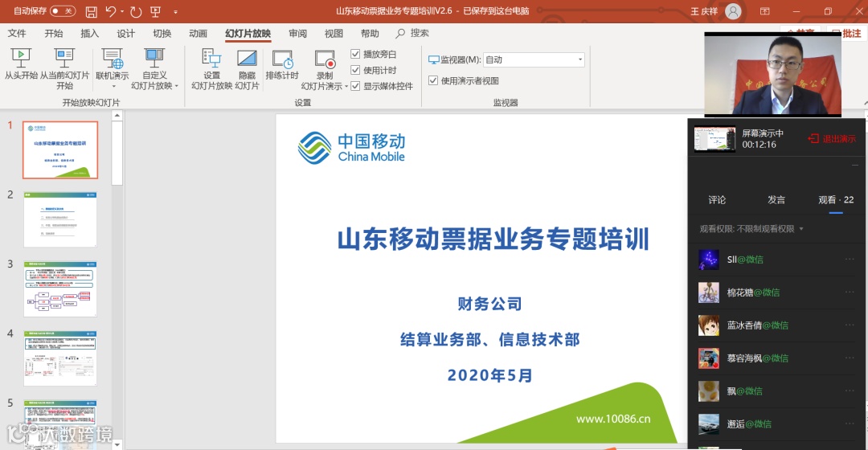The width and height of the screenshot is (868, 450).
Task: Switch to the 审阅 tab
Action: [x=298, y=33]
